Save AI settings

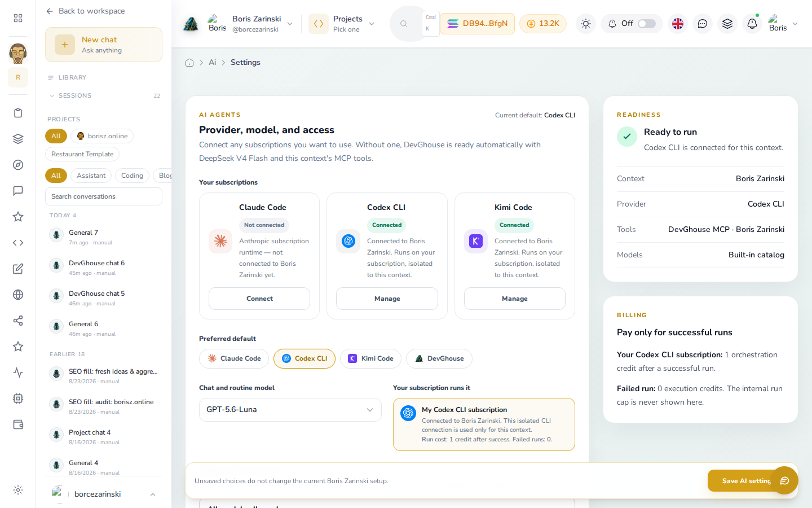tap(745, 481)
